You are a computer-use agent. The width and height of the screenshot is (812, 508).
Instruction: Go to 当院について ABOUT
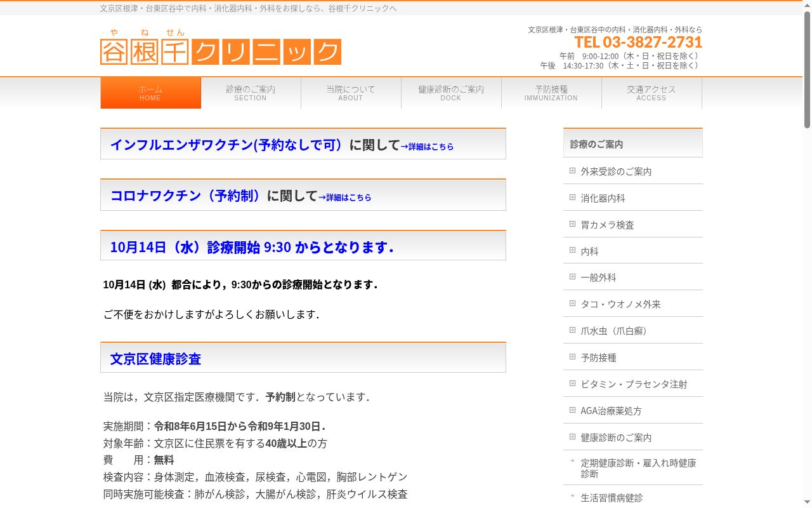351,93
